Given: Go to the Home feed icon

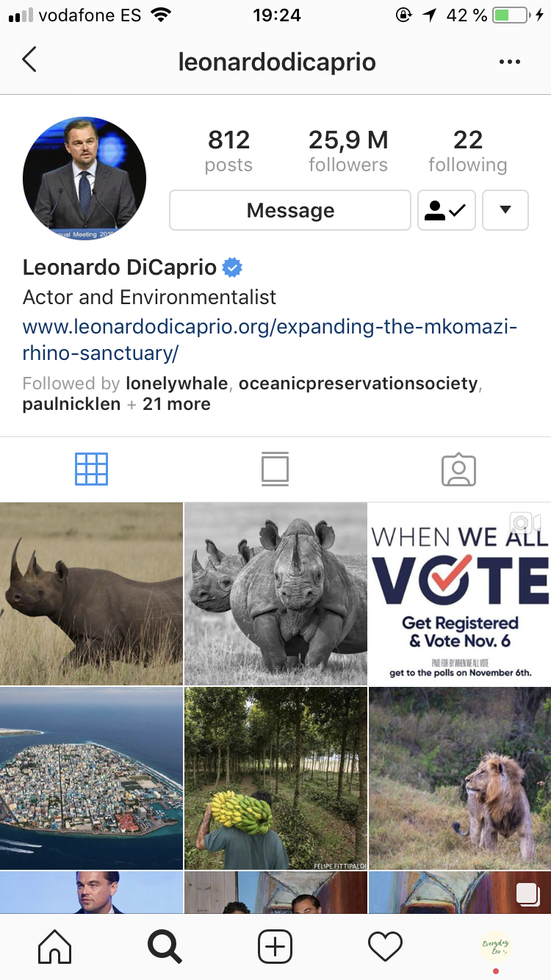Looking at the screenshot, I should (55, 946).
